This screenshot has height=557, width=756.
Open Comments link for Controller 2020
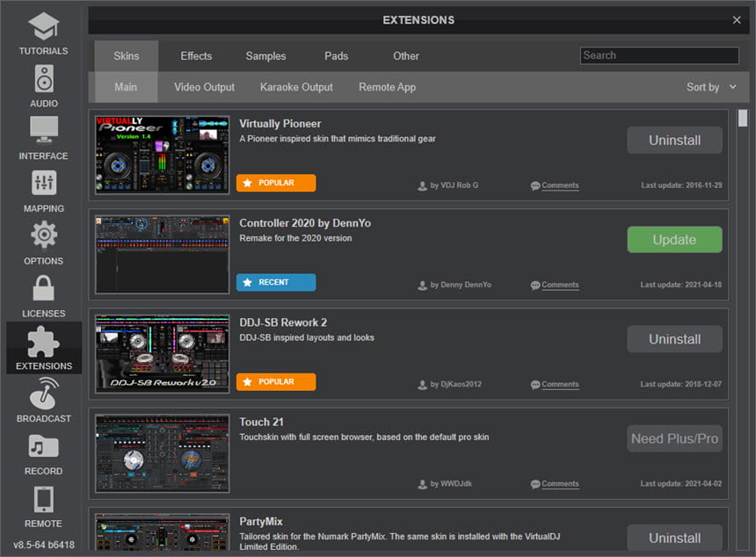[560, 285]
